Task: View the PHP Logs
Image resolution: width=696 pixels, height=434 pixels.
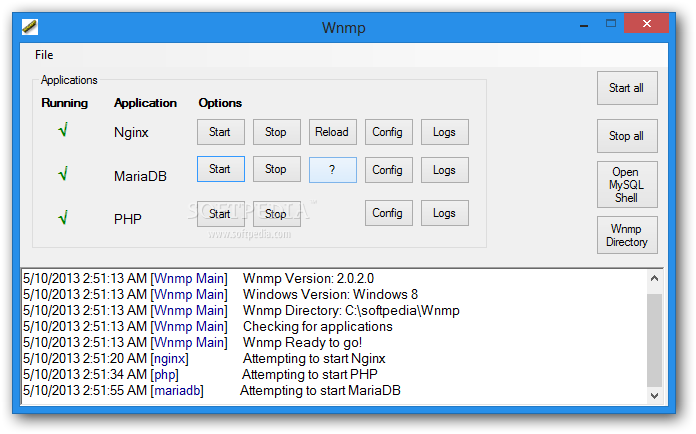Action: click(444, 213)
